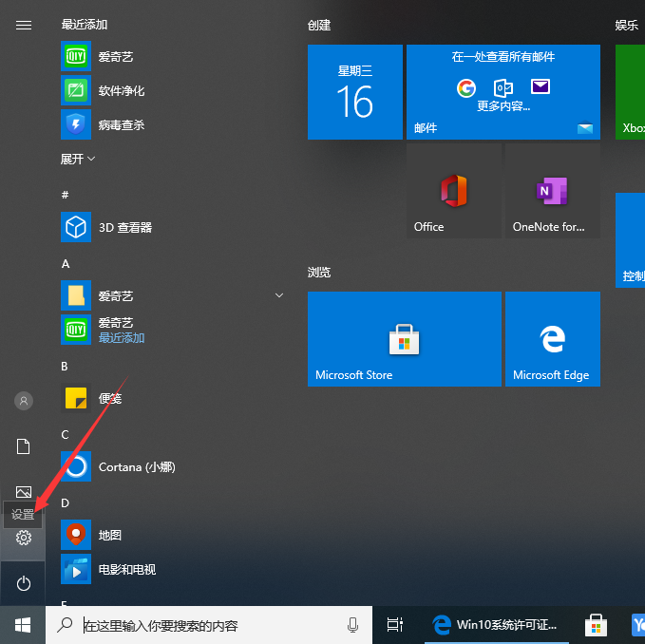
Task: Click the taskbar search input box
Action: click(x=209, y=625)
